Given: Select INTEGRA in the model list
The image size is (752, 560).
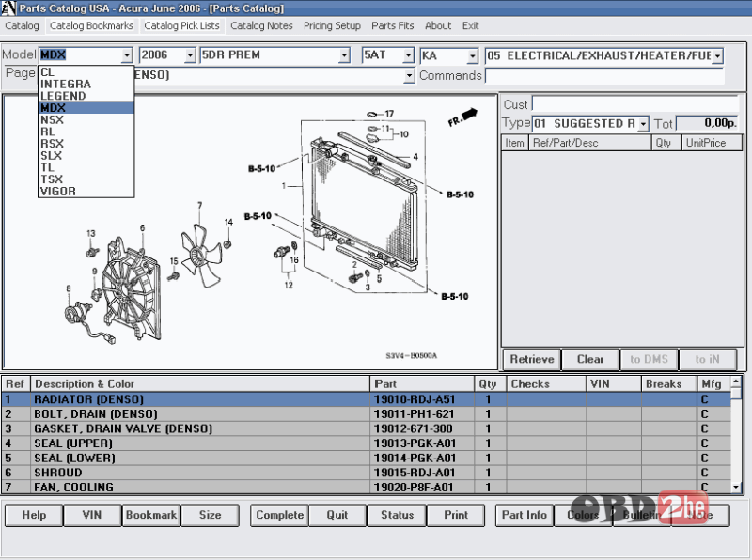Looking at the screenshot, I should [86, 84].
